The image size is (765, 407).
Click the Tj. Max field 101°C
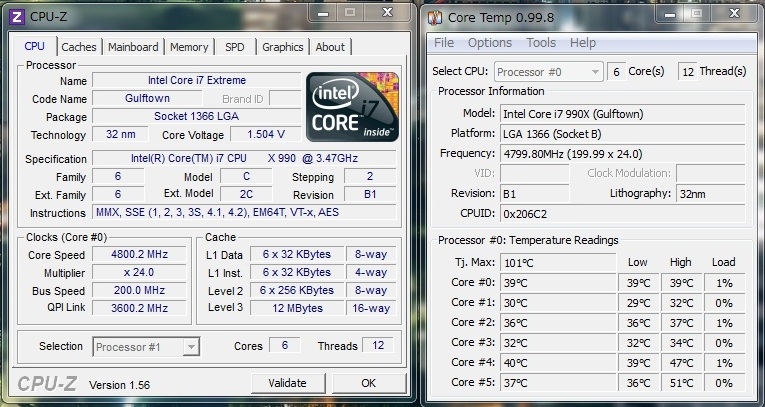coord(558,263)
